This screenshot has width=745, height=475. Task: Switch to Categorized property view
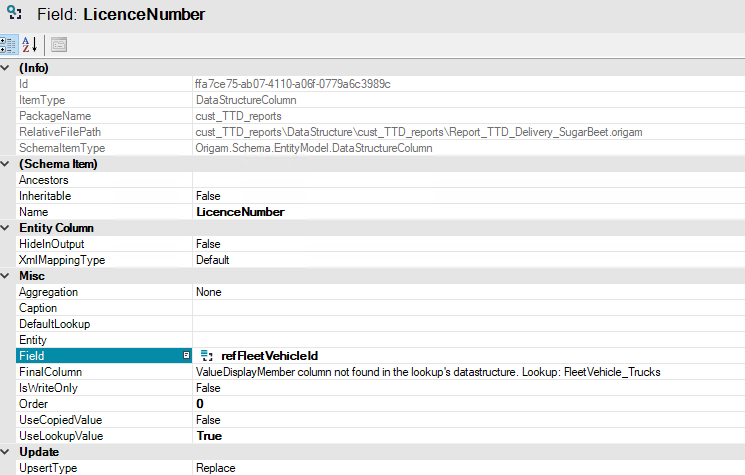point(9,45)
